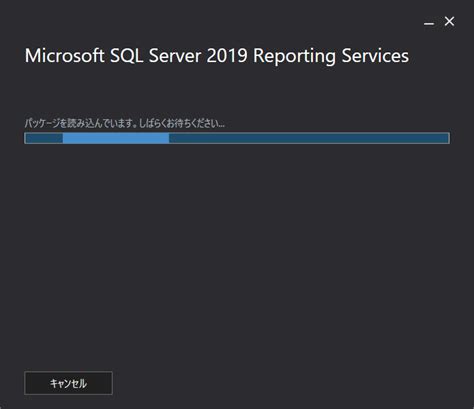Click the パッケージを読み込んでいます status text
The image size is (474, 409).
tap(124, 123)
